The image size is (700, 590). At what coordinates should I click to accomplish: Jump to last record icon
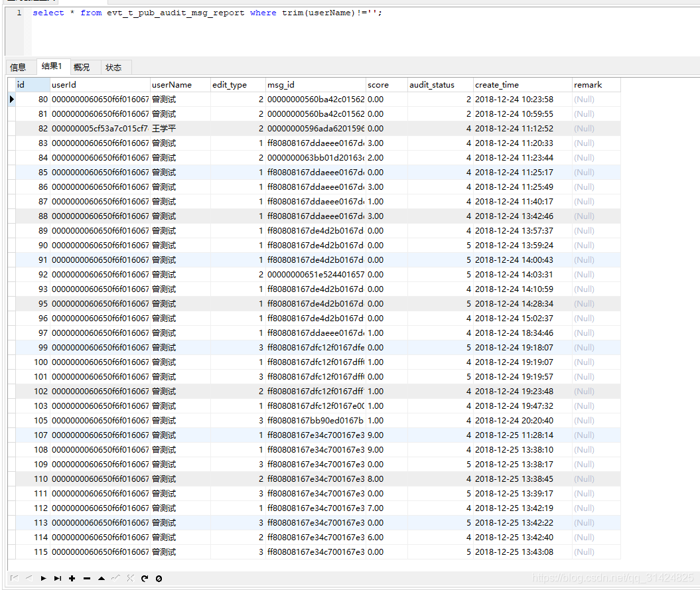[x=58, y=579]
